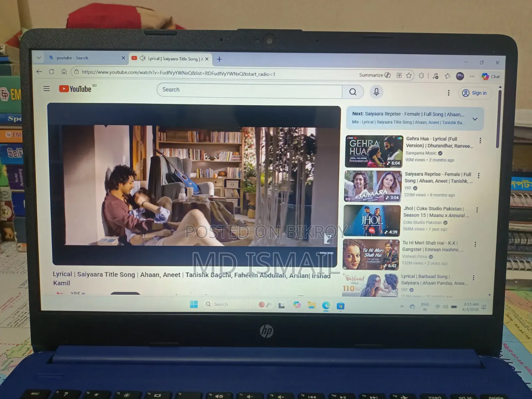Go to YouTube home via logo
The image size is (532, 399).
[x=75, y=89]
